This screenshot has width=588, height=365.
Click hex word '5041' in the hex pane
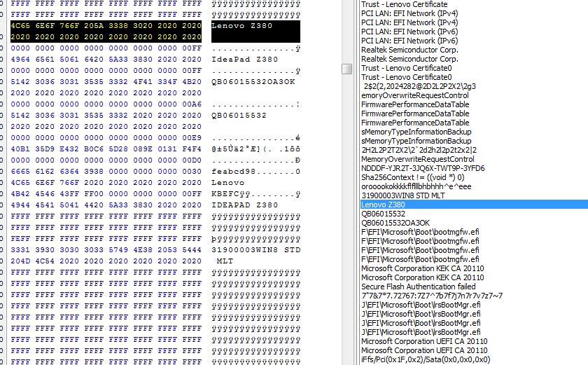coord(69,205)
